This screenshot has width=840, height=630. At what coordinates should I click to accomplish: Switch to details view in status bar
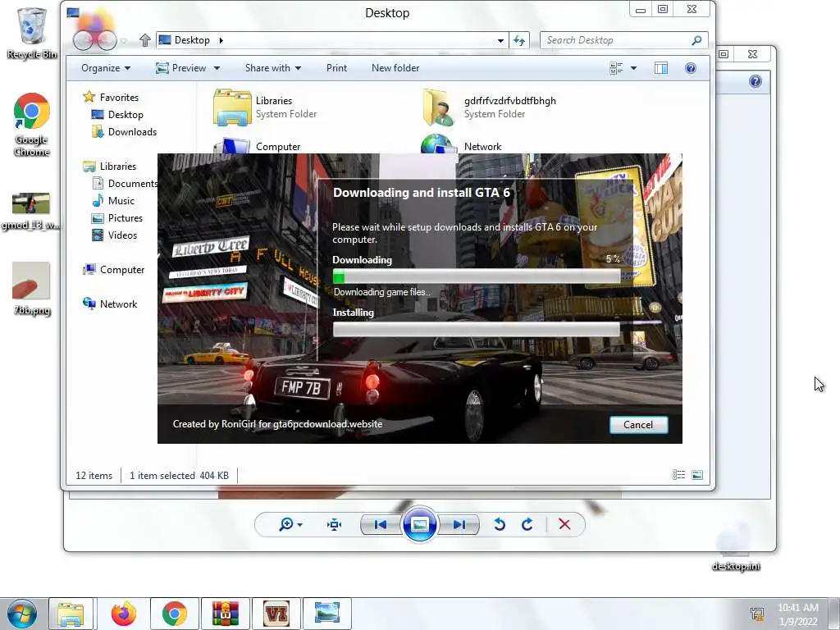coord(678,475)
